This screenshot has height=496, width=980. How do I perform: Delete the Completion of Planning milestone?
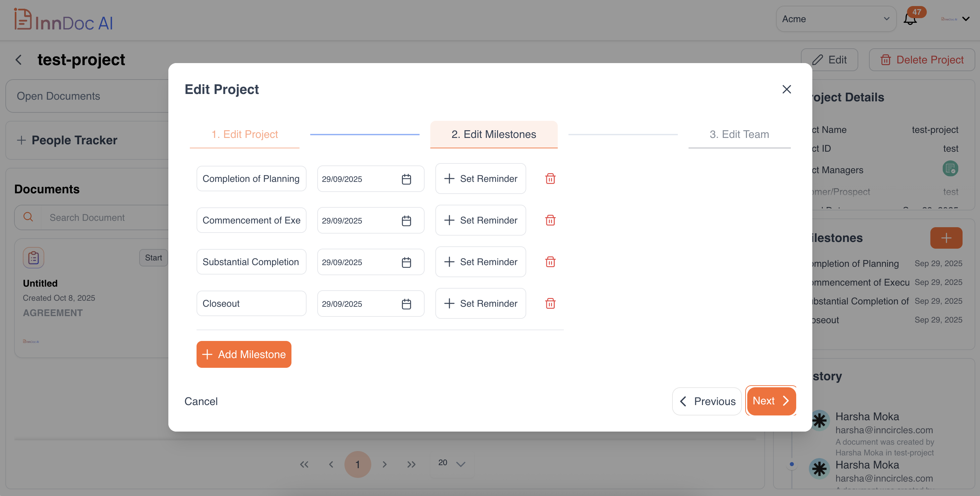click(x=550, y=179)
